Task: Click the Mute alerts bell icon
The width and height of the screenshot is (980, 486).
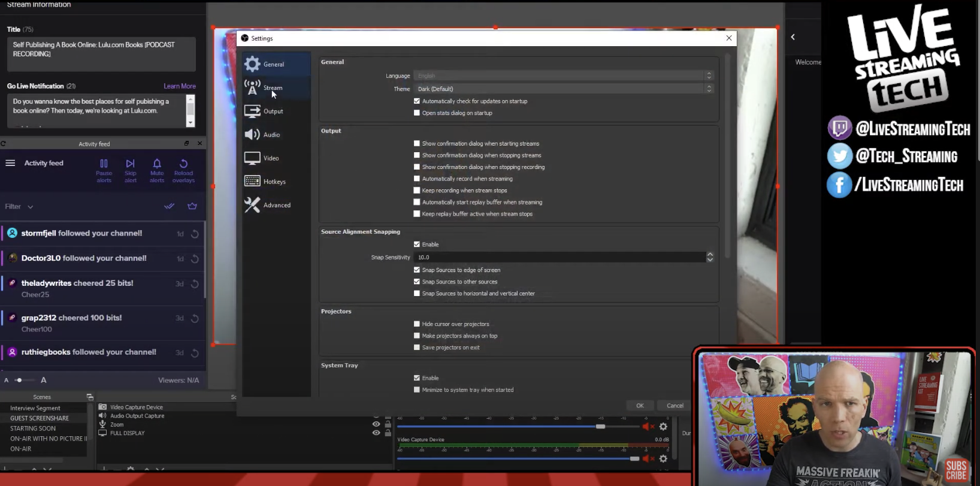Action: click(x=157, y=164)
